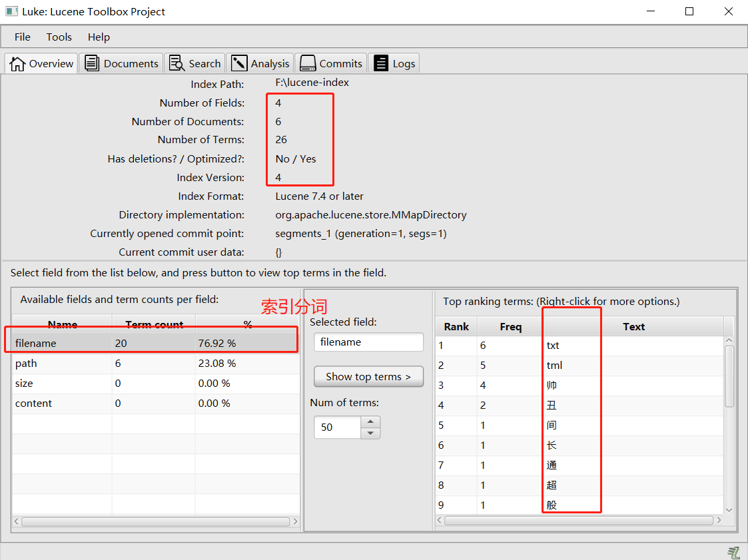Click top terms scroll right arrow
The height and width of the screenshot is (560, 748).
(x=719, y=521)
